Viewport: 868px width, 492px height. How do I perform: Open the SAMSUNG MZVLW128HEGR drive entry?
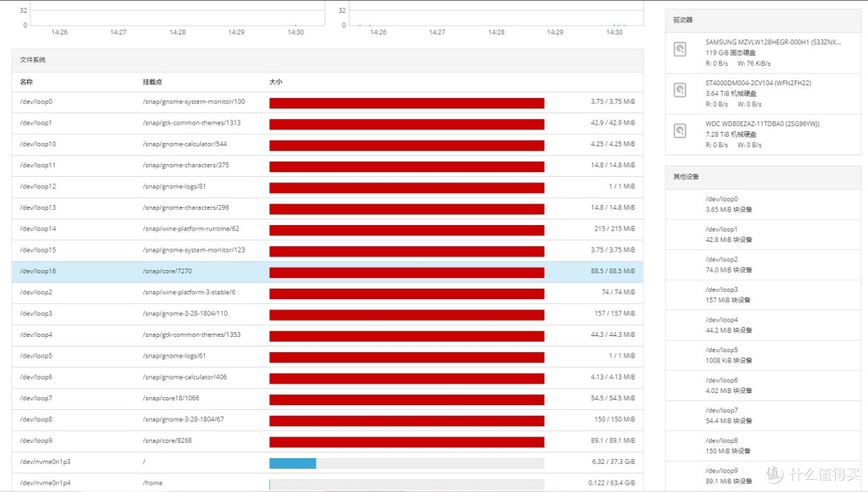click(x=763, y=52)
